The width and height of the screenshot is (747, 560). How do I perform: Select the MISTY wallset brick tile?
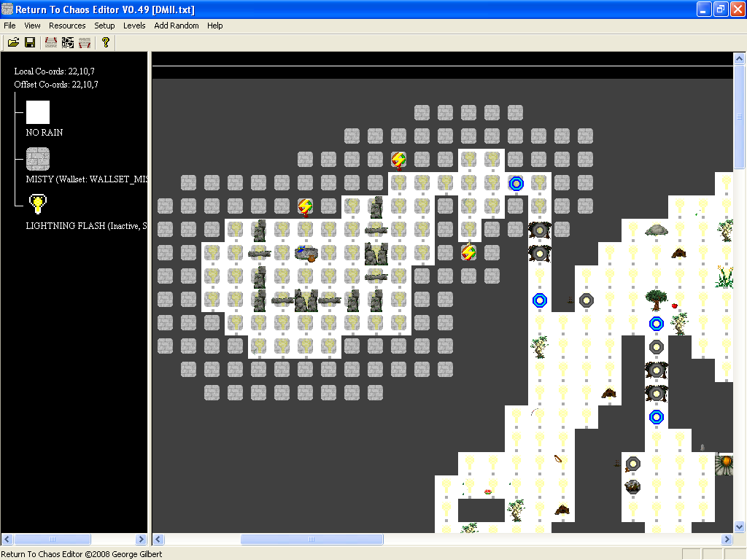37,158
